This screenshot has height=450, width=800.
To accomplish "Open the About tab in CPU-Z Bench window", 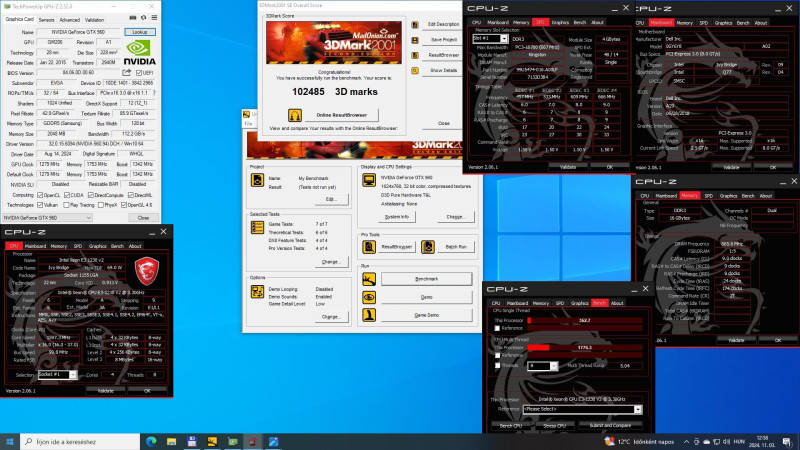I will 617,303.
